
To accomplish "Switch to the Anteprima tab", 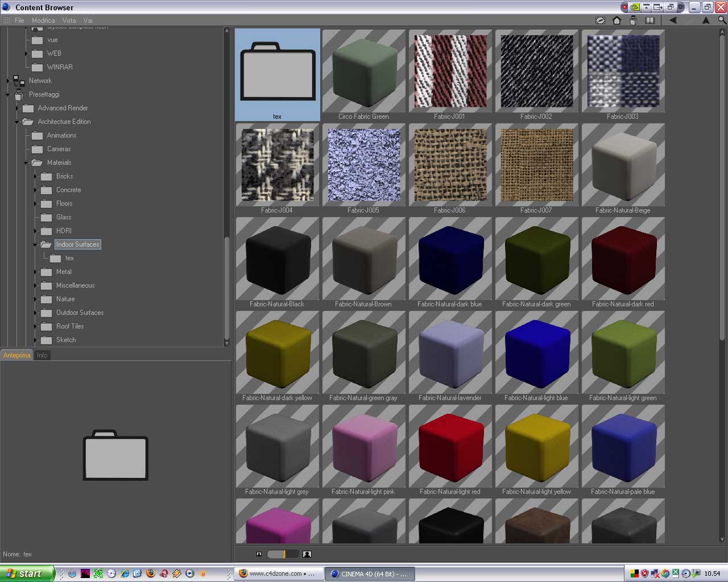I will point(17,355).
